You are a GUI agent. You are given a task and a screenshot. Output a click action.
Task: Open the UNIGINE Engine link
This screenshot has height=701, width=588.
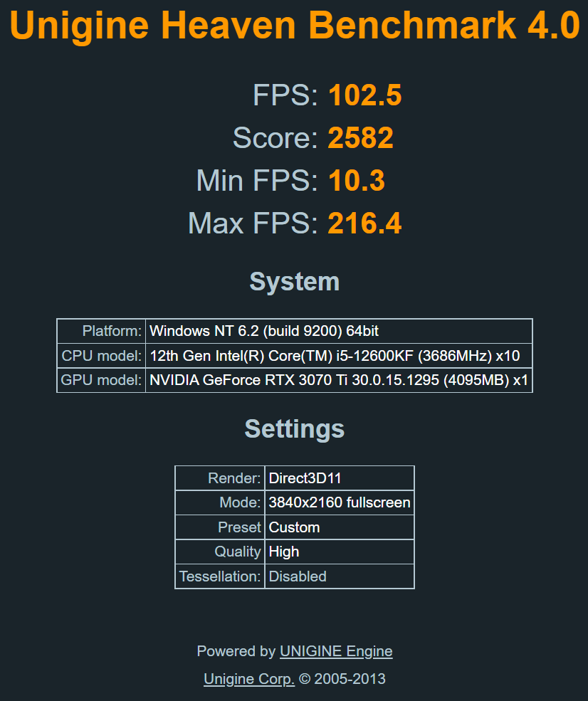(x=336, y=651)
